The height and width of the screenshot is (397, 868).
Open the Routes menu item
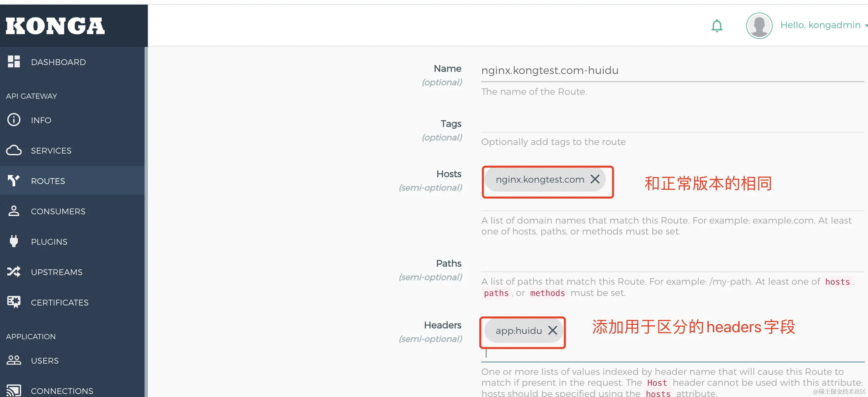click(x=48, y=181)
